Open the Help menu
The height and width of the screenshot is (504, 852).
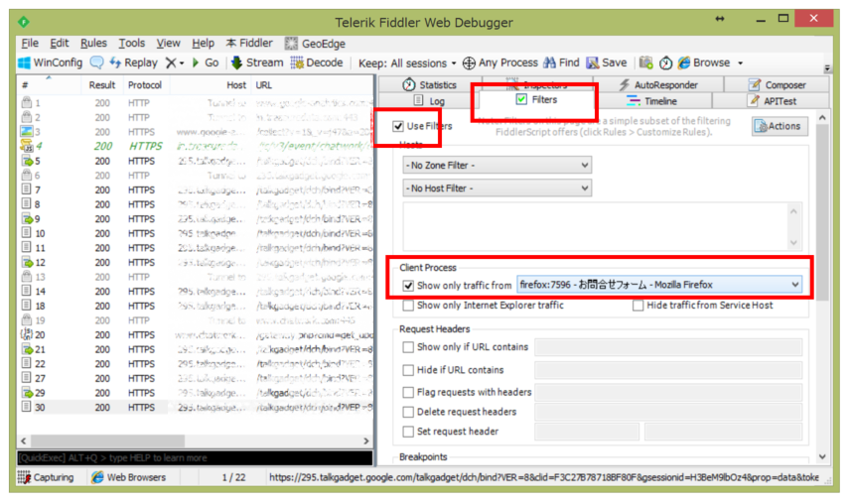(203, 44)
